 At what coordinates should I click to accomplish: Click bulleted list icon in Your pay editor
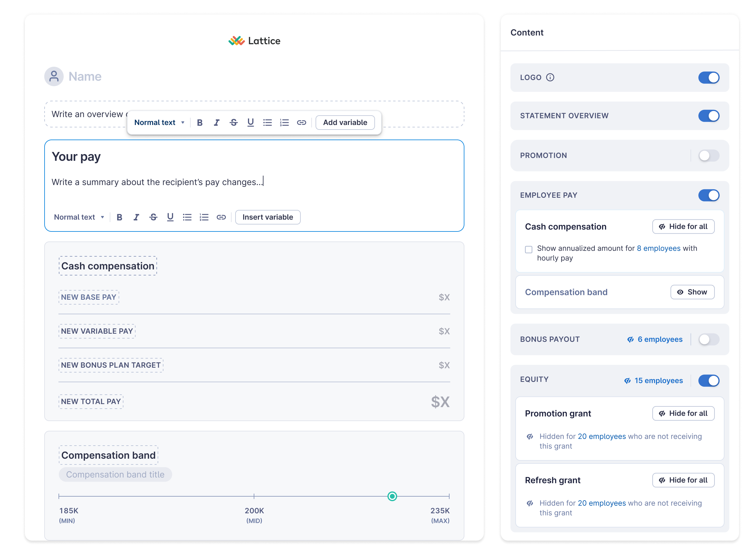tap(187, 217)
